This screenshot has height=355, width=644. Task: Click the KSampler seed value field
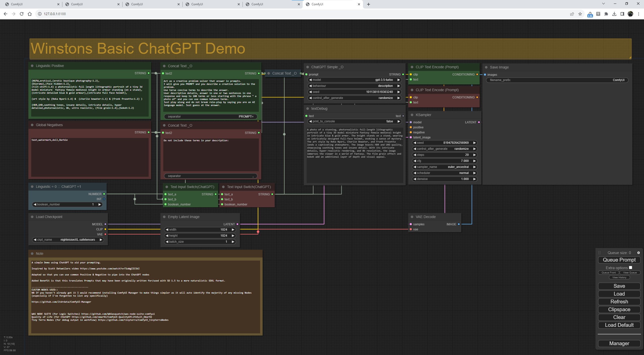coord(445,143)
